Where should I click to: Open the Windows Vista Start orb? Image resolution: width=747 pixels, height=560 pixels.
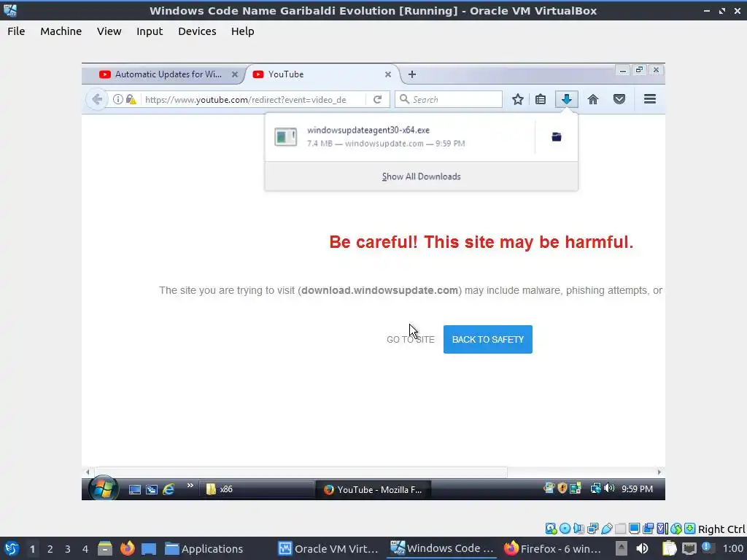103,488
